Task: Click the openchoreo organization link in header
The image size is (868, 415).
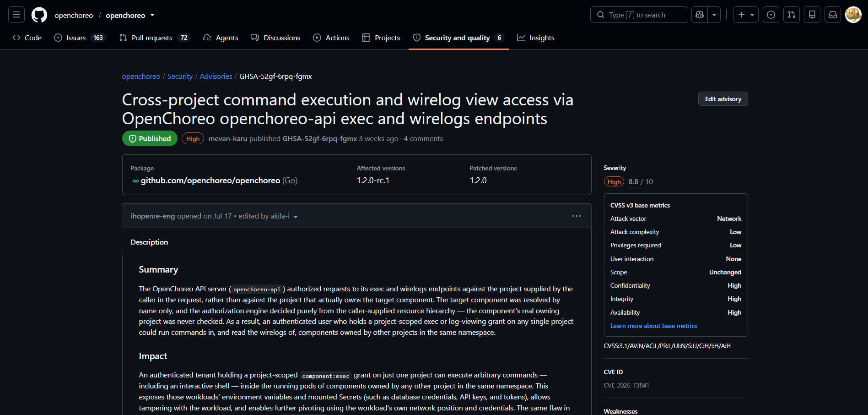Action: tap(74, 15)
